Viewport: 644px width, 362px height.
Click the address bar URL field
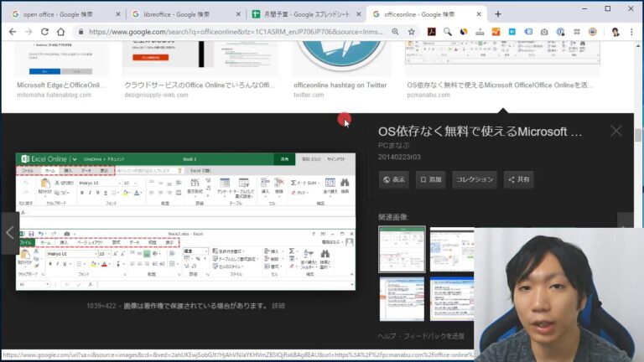click(x=236, y=32)
